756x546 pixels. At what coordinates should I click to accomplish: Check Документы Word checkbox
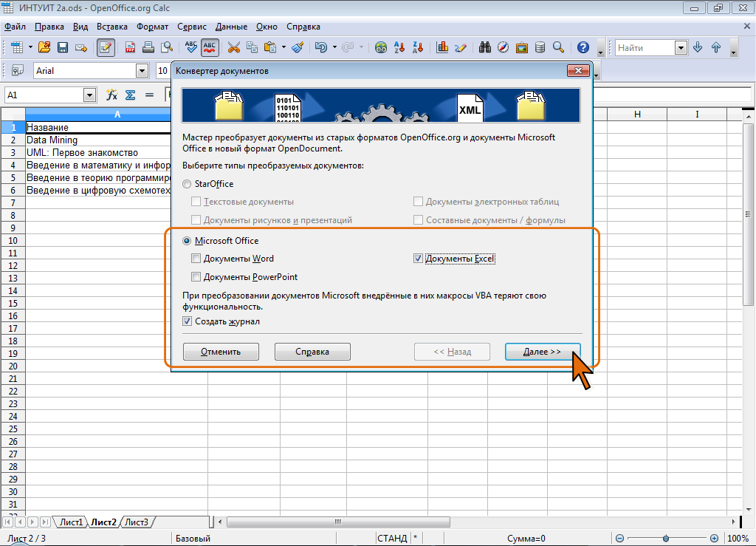196,259
